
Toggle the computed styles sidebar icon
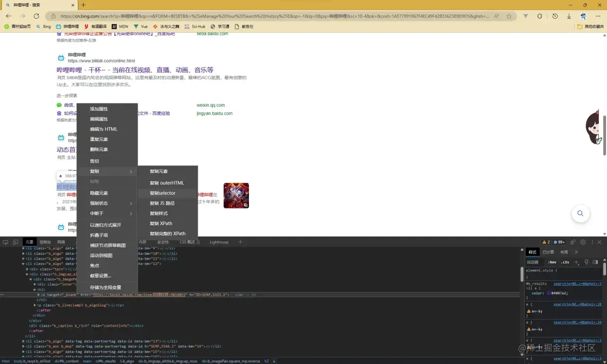point(595,262)
